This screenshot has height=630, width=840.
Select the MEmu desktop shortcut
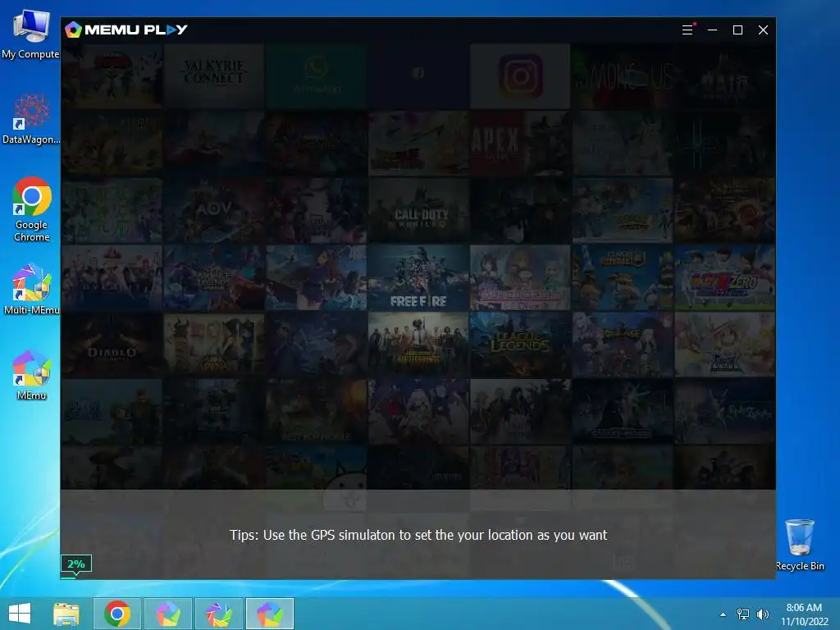(x=32, y=375)
